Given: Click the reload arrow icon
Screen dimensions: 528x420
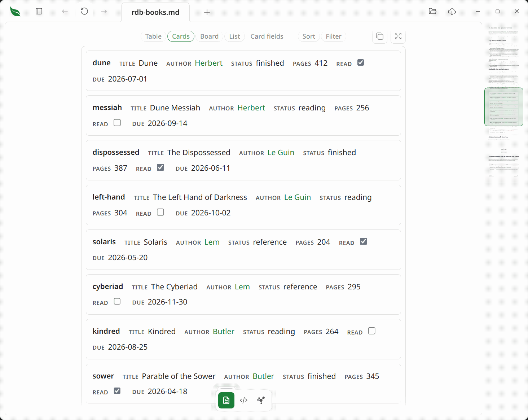Looking at the screenshot, I should (84, 11).
